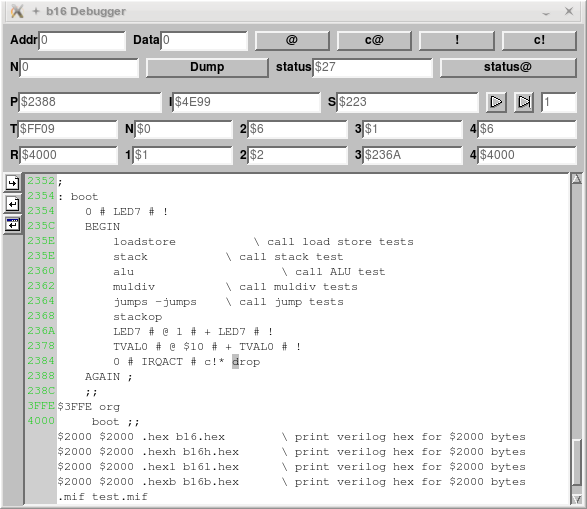Click the scrollbar thumb in code pane

577,463
